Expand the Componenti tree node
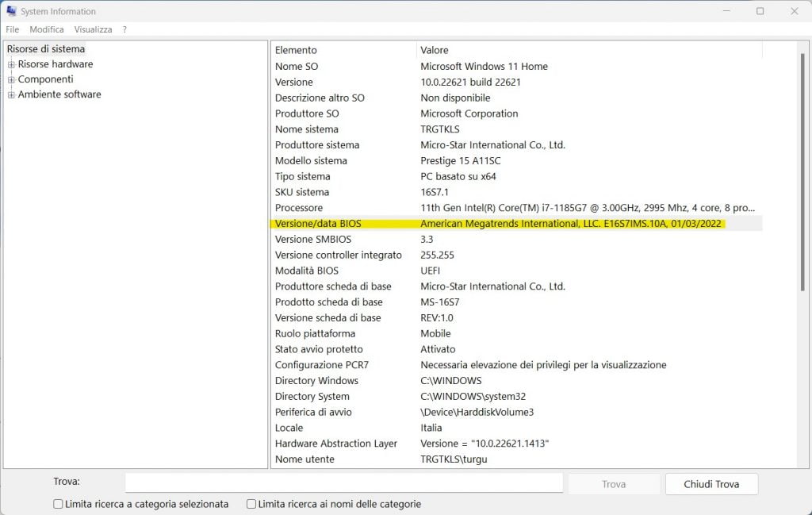The width and height of the screenshot is (812, 515). coord(11,79)
